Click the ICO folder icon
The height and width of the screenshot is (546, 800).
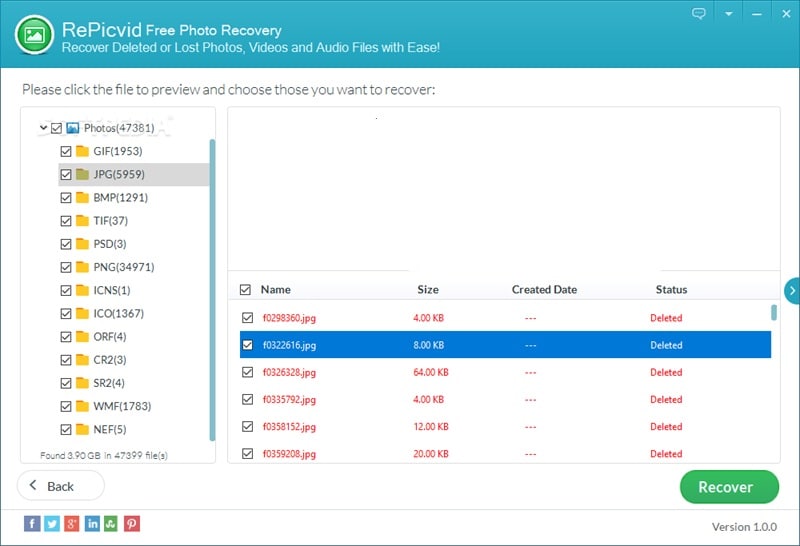pos(82,313)
